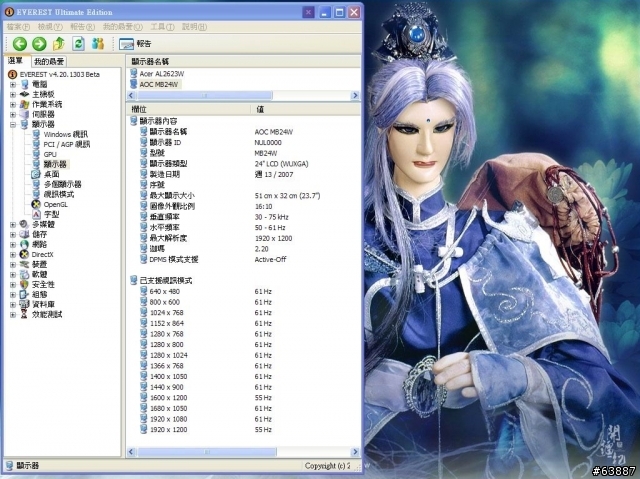Select PCI / AGP 視訊 tree item
Viewport: 640px width, 479px height.
[x=67, y=144]
